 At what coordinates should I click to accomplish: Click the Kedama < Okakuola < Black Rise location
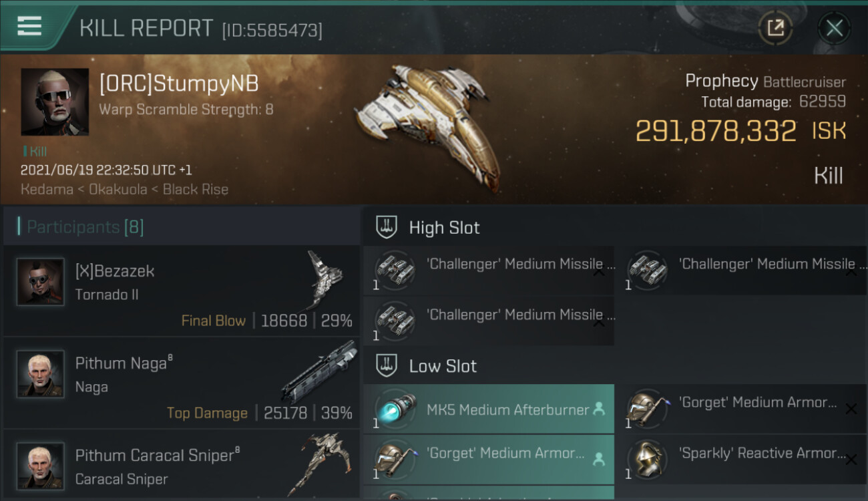124,189
